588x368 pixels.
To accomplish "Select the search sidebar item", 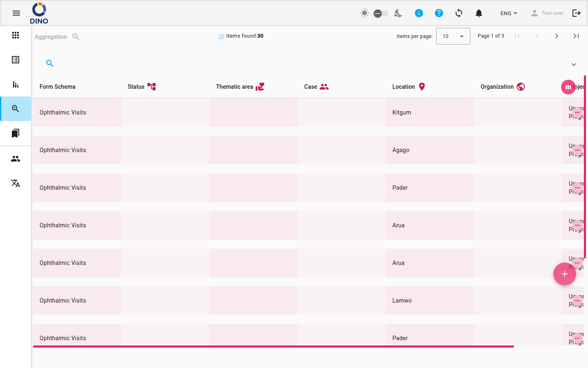I will coord(16,109).
